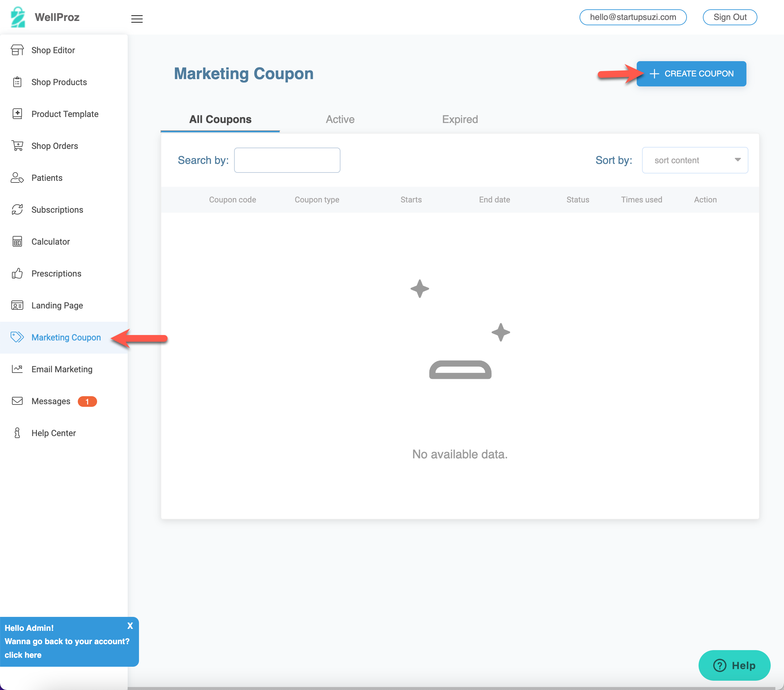Viewport: 784px width, 690px height.
Task: Click Wanna go back account link
Action: (23, 655)
